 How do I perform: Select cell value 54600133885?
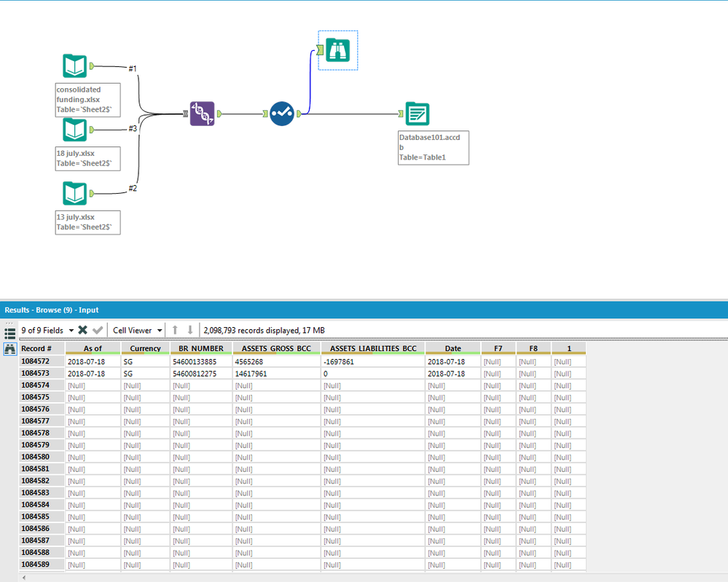[x=200, y=361]
